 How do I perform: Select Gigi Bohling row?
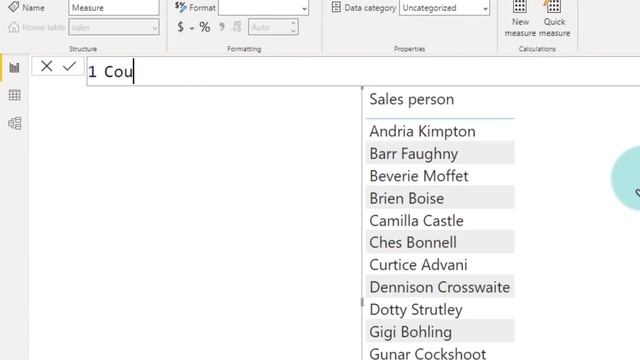click(x=440, y=332)
